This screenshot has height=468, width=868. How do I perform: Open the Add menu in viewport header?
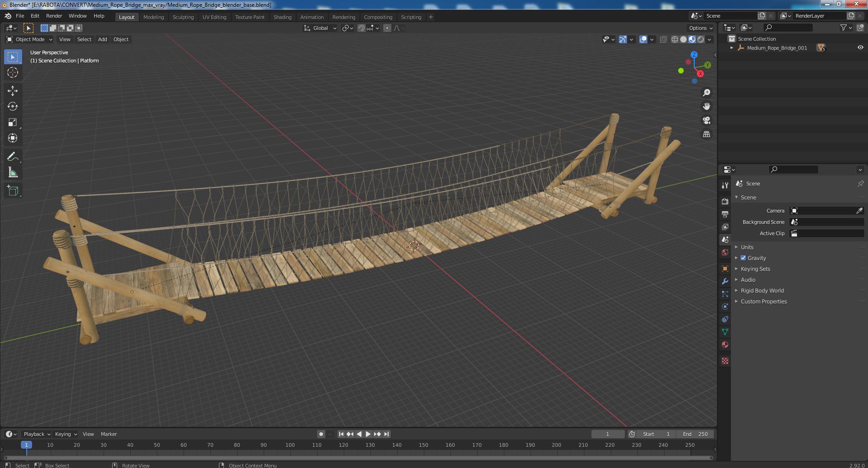click(x=103, y=39)
